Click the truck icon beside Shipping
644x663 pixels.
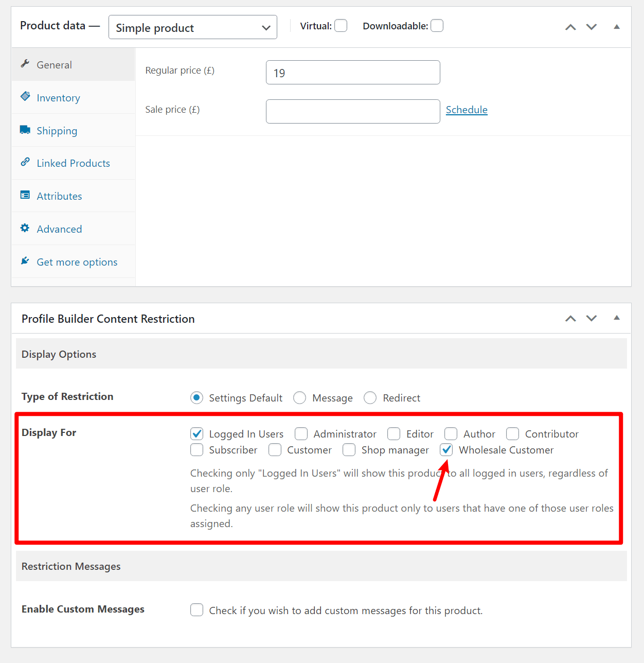pyautogui.click(x=25, y=129)
